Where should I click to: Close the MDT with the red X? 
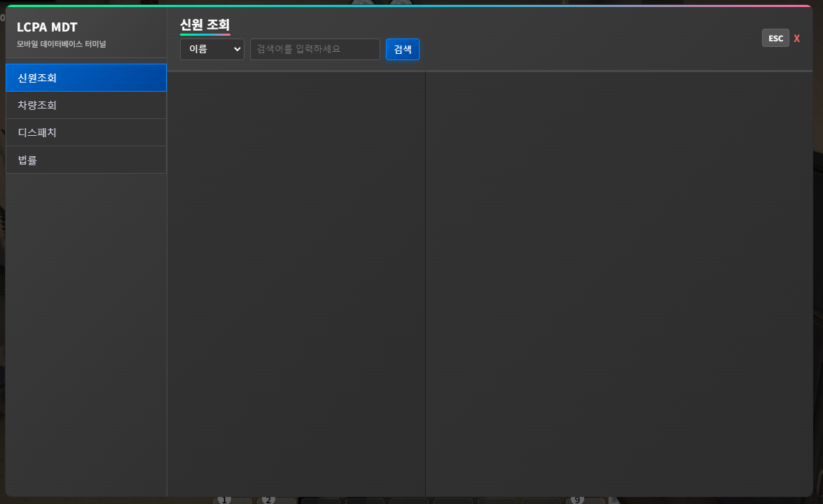[796, 38]
